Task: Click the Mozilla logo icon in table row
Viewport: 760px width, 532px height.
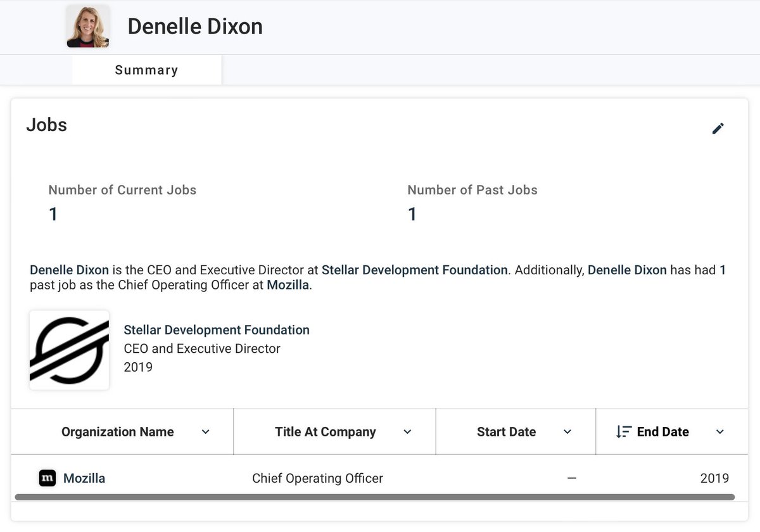Action: click(x=47, y=478)
